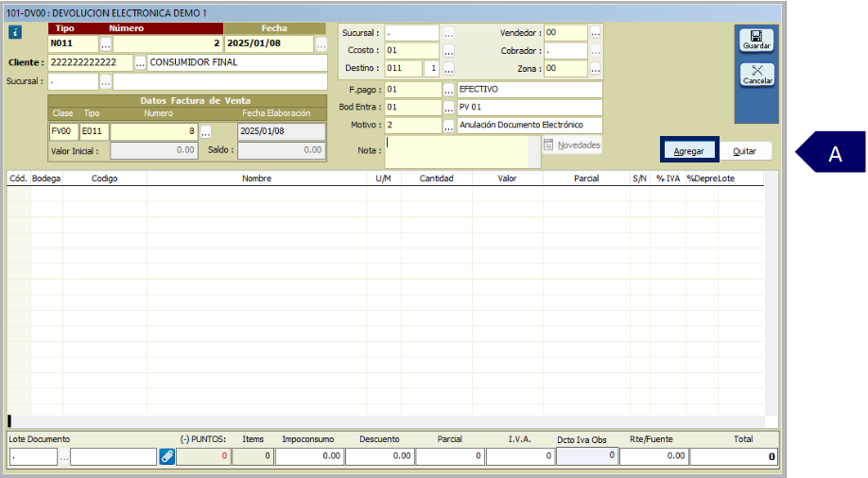Click the invoice Tipo field E011
Image resolution: width=868 pixels, height=478 pixels.
coord(95,131)
